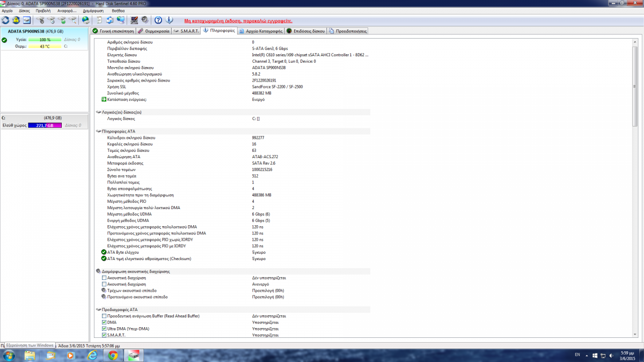644x362 pixels.
Task: Click the blue question mark help icon
Action: click(158, 20)
